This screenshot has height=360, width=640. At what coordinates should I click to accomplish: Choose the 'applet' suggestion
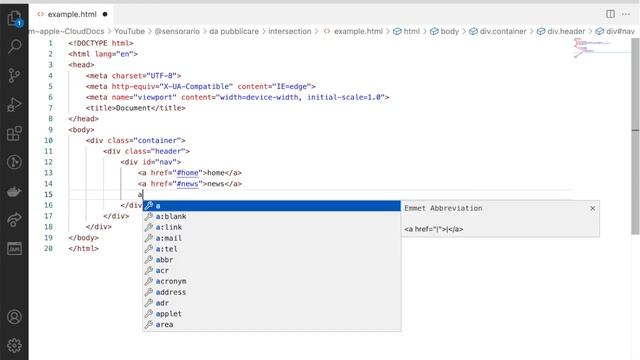[272, 314]
